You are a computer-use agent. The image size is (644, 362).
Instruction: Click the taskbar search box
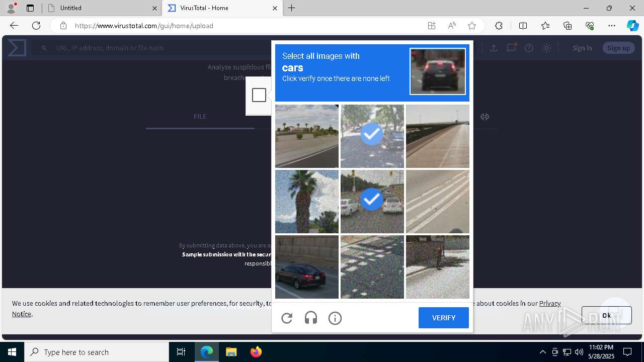pyautogui.click(x=97, y=352)
